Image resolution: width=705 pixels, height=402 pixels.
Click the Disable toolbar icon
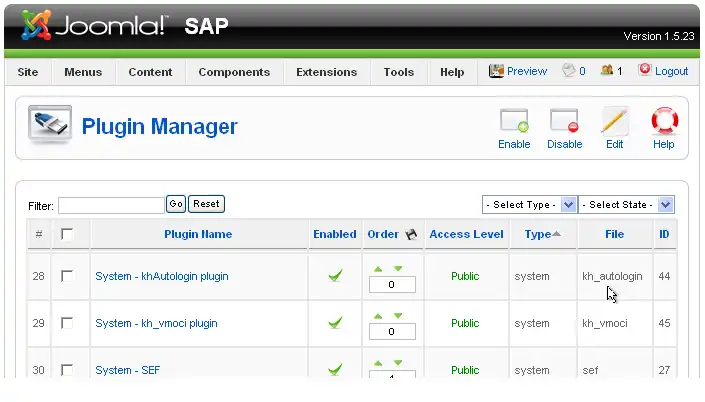click(x=564, y=123)
